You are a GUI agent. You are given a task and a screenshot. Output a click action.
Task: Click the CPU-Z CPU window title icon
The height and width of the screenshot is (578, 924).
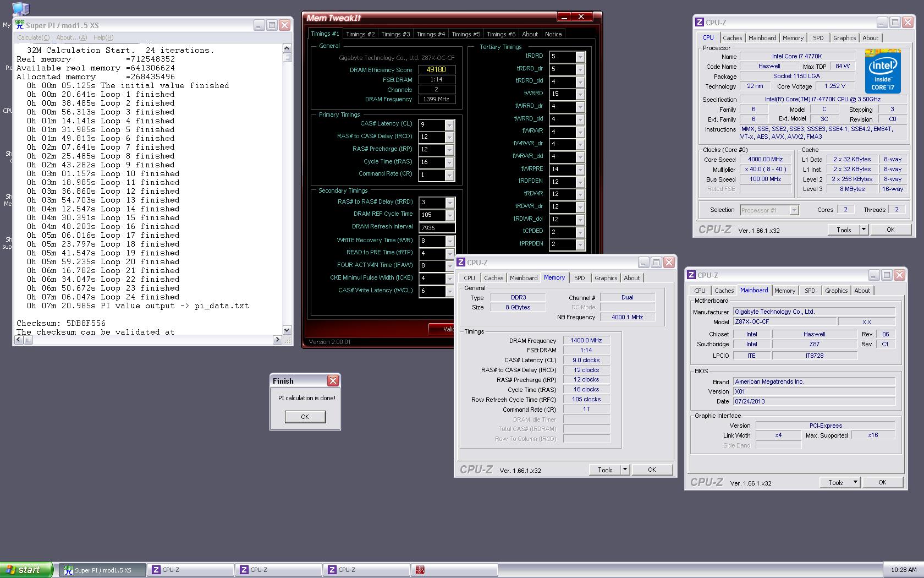click(x=700, y=23)
